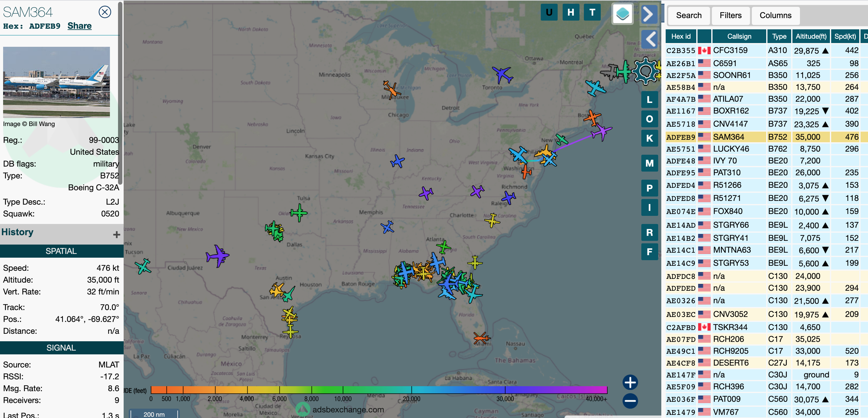Click the blue aircraft icon in Illinois
Image resolution: width=868 pixels, height=418 pixels.
[397, 161]
